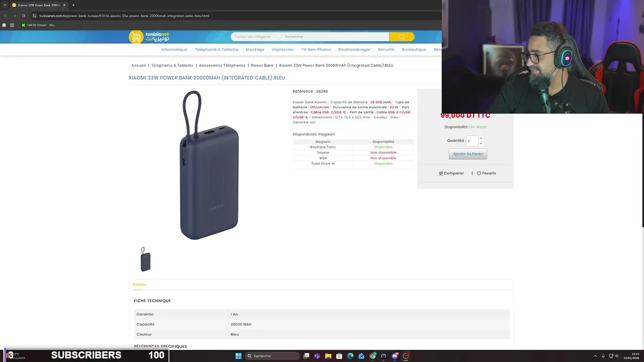Open Microsoft Edge from taskbar

click(x=350, y=356)
